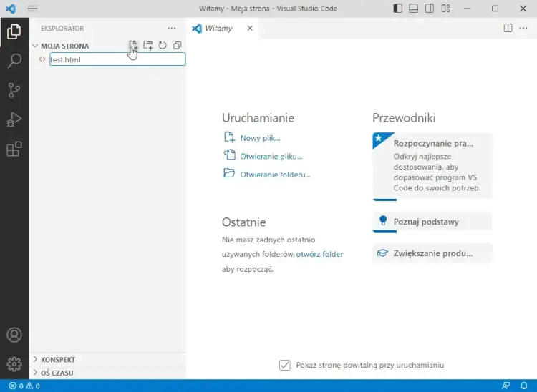
Task: Expand the KONSPEKT section
Action: click(108, 360)
